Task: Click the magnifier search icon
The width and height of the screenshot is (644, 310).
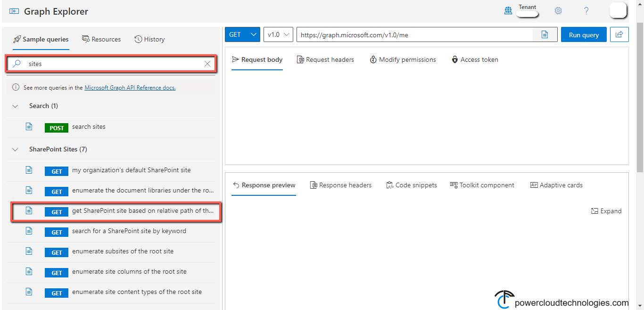Action: coord(17,64)
